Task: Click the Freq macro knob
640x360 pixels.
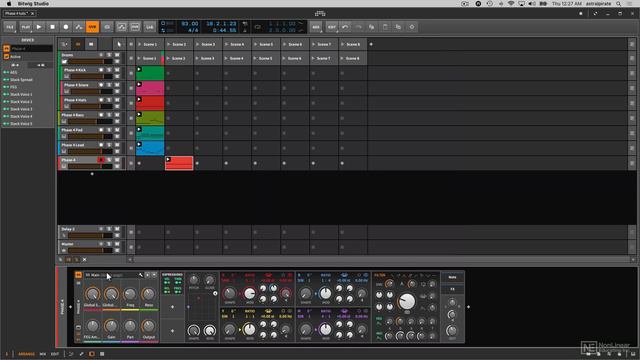Action: coord(130,294)
